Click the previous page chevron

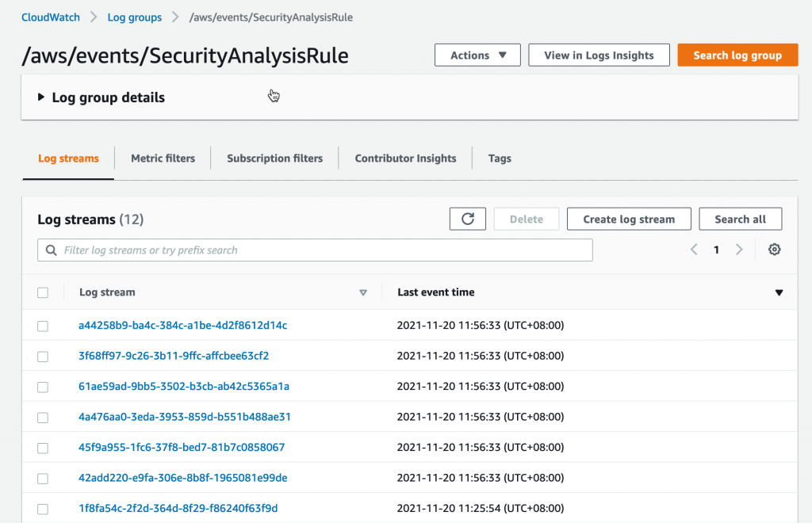[x=695, y=249]
